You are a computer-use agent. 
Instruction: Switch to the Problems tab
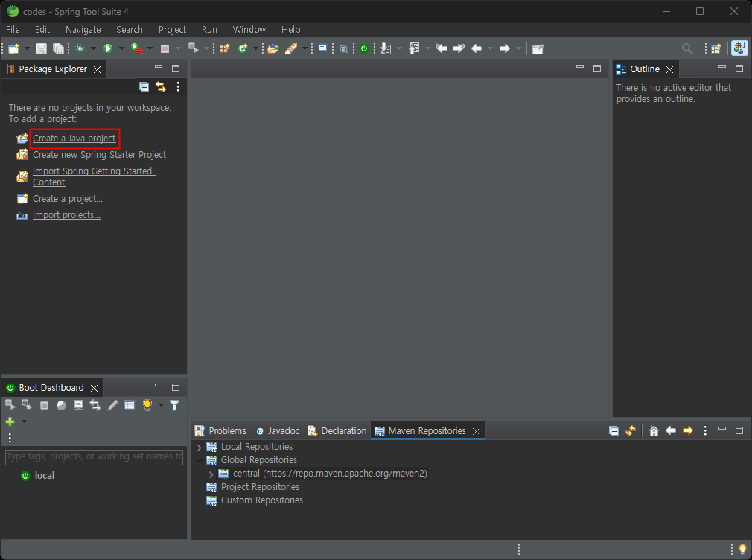coord(220,431)
